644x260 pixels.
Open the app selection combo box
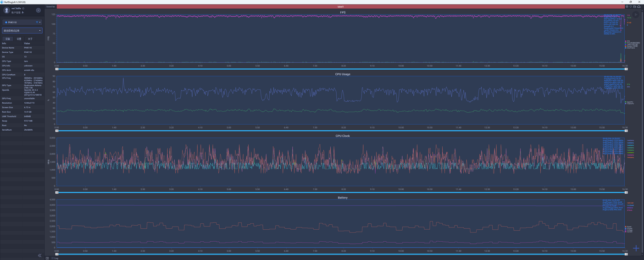[22, 31]
